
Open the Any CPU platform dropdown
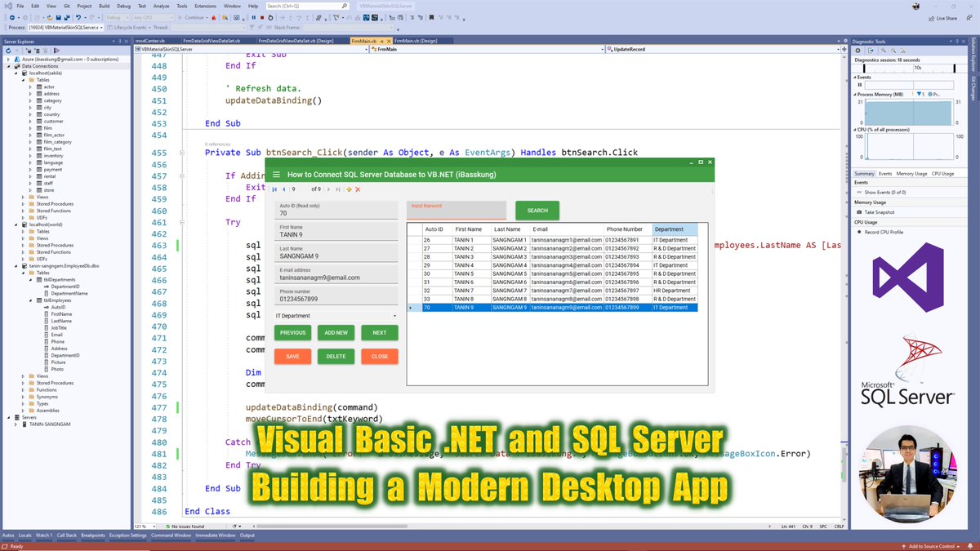(153, 17)
